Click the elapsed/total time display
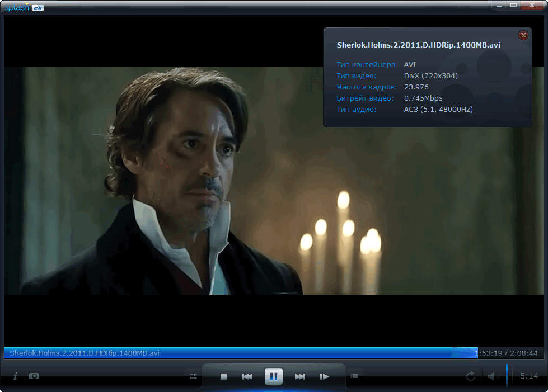 tap(507, 353)
